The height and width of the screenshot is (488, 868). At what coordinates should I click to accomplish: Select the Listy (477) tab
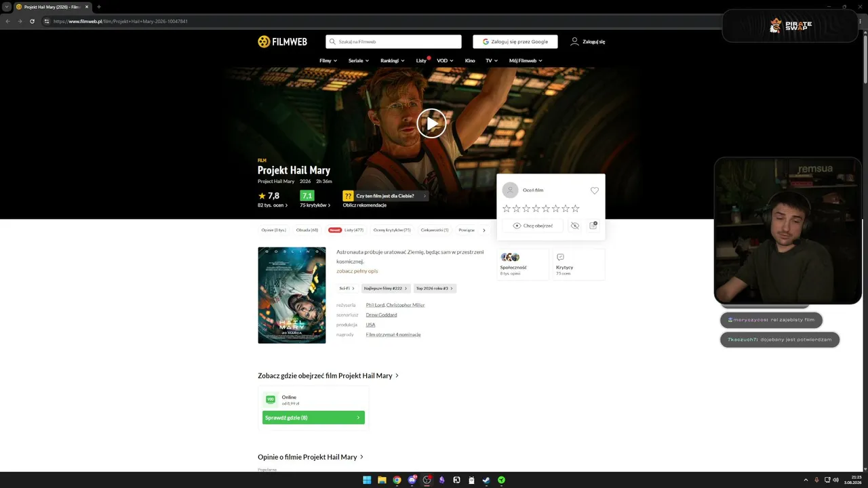click(x=346, y=230)
